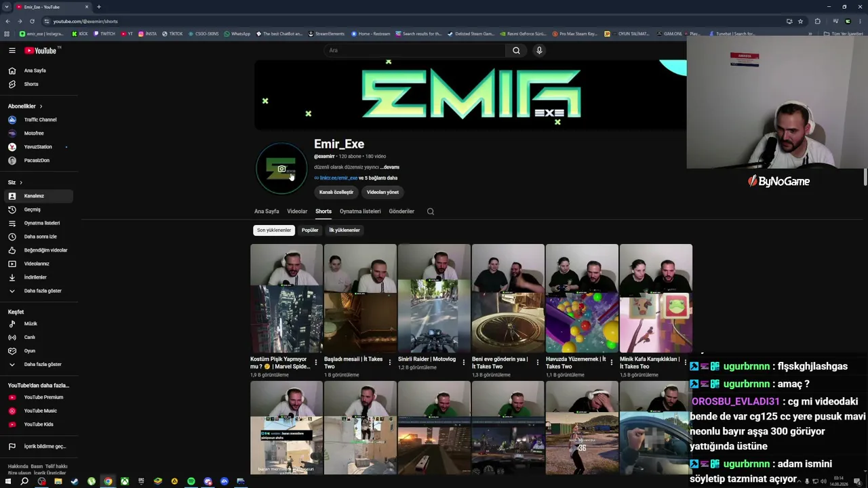Viewport: 868px width, 488px height.
Task: Click the YouTube logo
Action: 42,50
